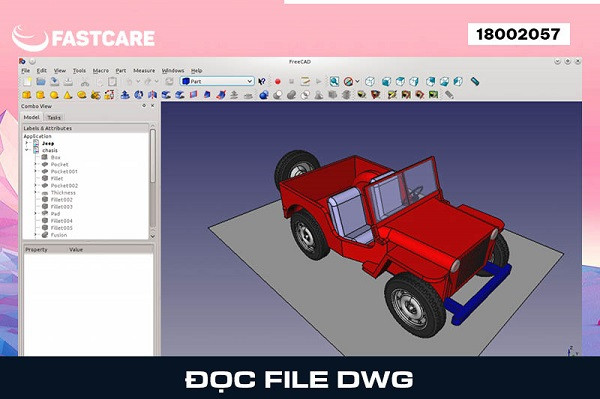Select the Fillet002 tree item

pos(62,200)
